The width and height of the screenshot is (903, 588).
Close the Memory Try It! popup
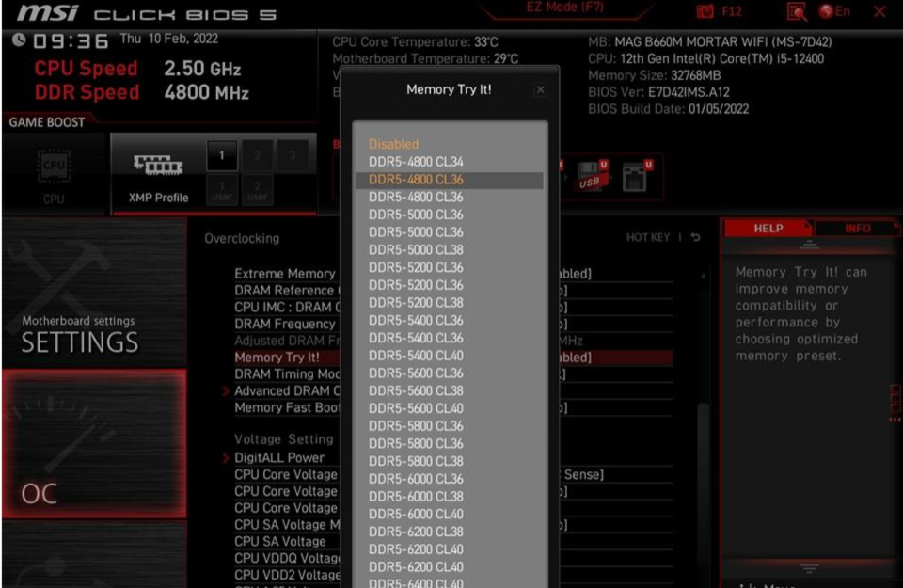pyautogui.click(x=540, y=89)
